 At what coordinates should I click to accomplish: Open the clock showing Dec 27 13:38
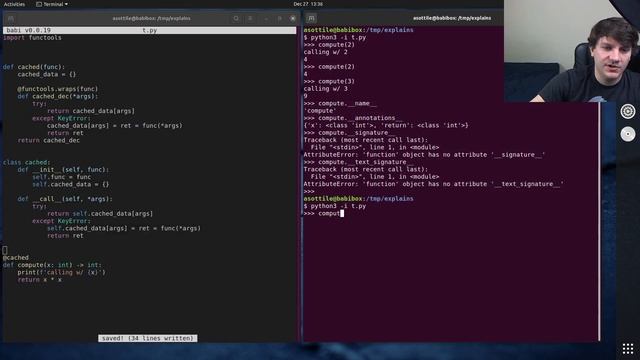[x=308, y=4]
